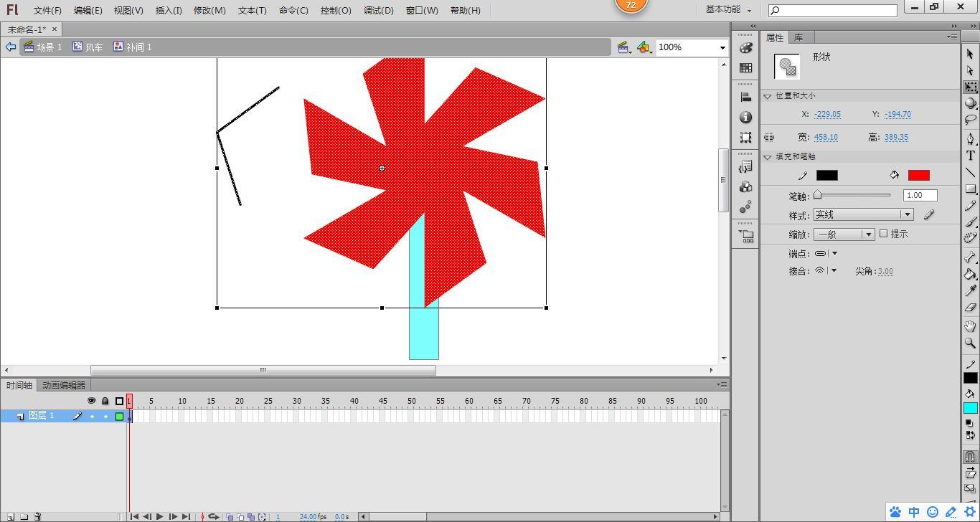This screenshot has width=980, height=522.
Task: Click 风车 in the breadcrumb bar
Action: coord(93,47)
